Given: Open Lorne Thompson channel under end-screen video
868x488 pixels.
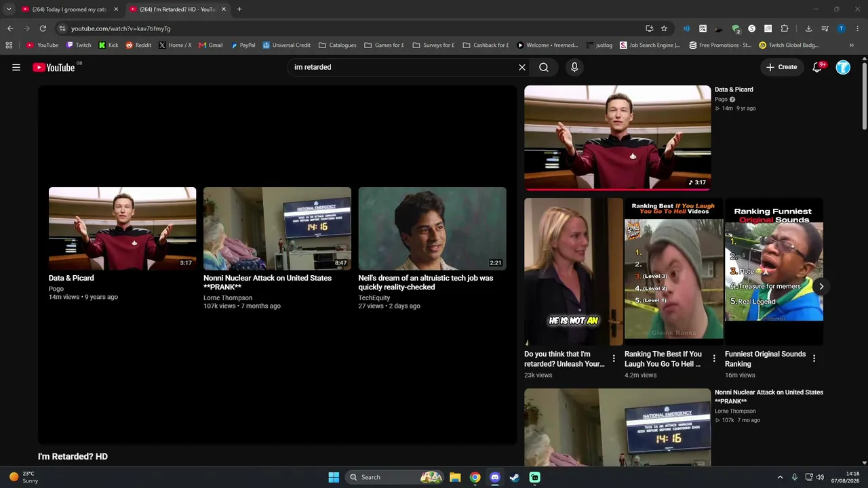Looking at the screenshot, I should (228, 298).
